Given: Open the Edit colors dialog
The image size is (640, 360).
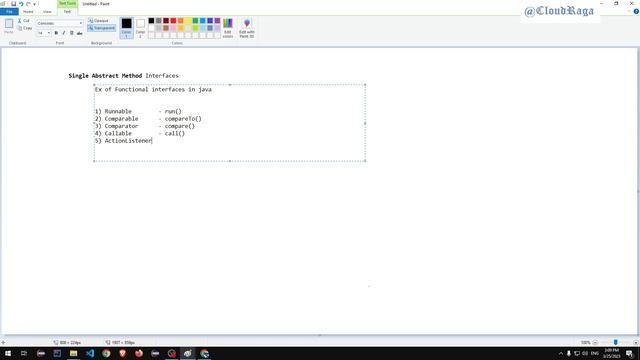Looking at the screenshot, I should point(228,28).
